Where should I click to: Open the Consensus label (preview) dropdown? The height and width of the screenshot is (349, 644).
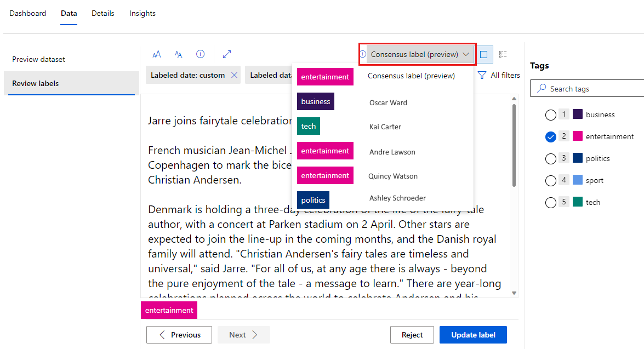coord(420,54)
